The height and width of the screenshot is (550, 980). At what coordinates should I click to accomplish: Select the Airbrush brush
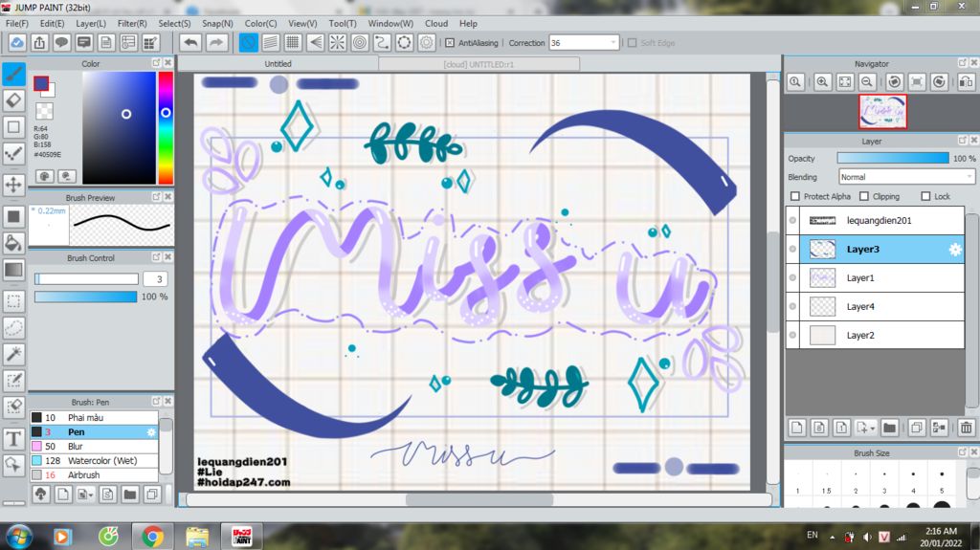tap(94, 475)
